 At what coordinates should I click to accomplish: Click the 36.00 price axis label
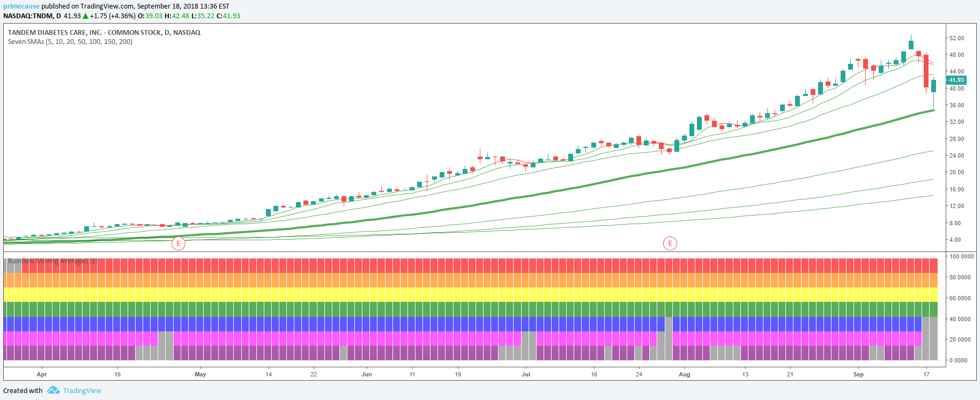click(956, 105)
